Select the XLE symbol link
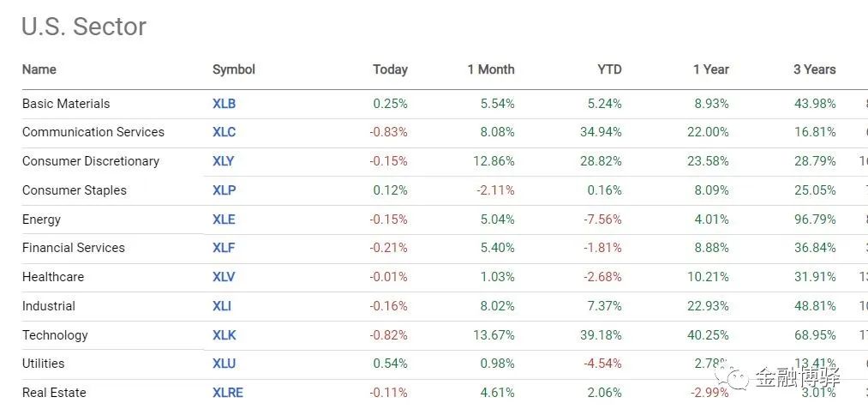This screenshot has width=868, height=415. pos(223,220)
